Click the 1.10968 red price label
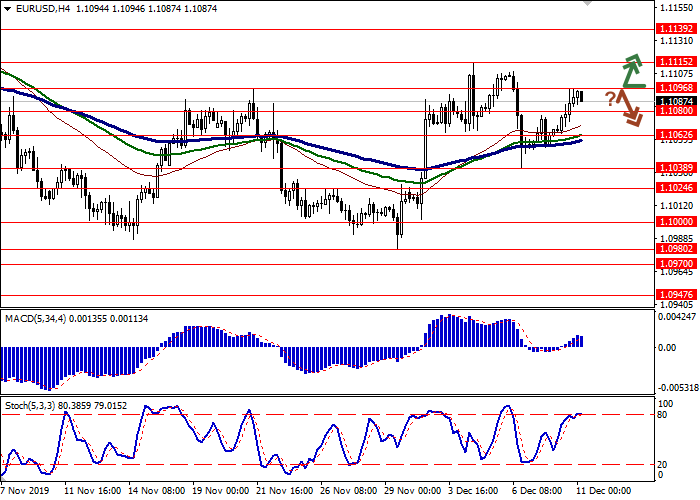 [676, 88]
